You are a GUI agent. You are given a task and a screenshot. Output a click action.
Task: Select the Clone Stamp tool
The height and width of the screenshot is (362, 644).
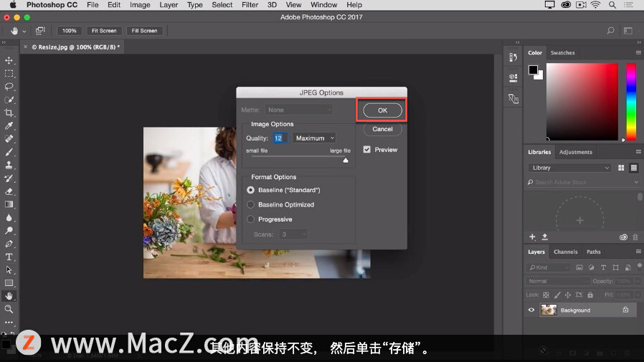click(9, 165)
